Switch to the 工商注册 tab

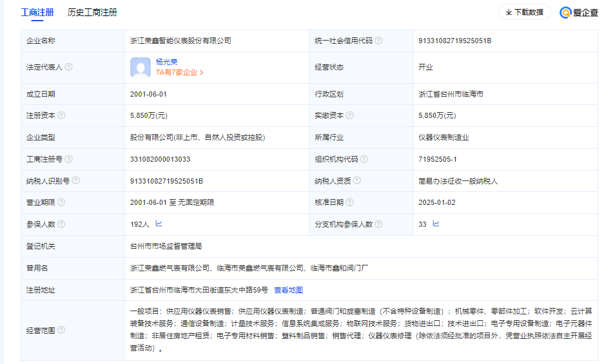tap(37, 12)
